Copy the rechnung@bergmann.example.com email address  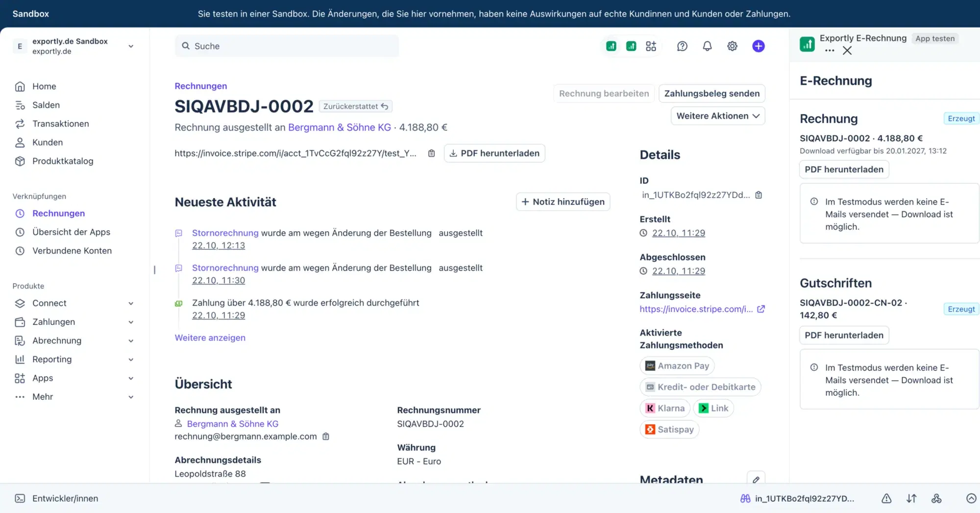(325, 436)
